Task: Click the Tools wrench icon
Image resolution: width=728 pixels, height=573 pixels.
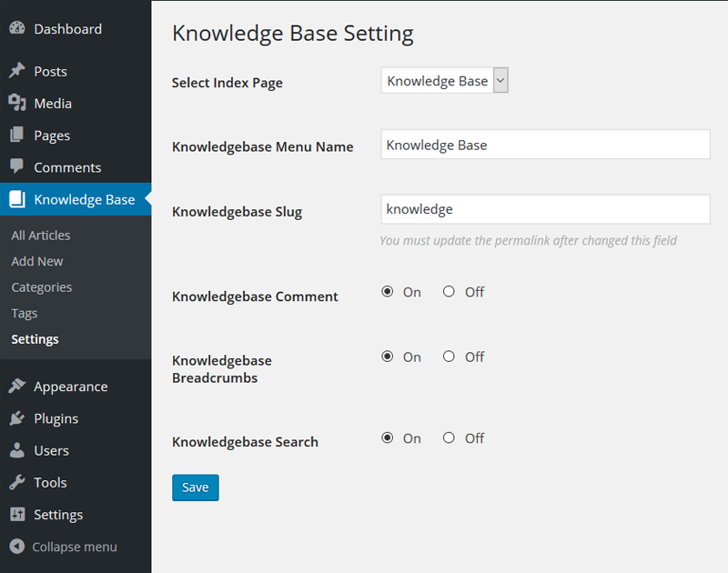Action: [17, 482]
